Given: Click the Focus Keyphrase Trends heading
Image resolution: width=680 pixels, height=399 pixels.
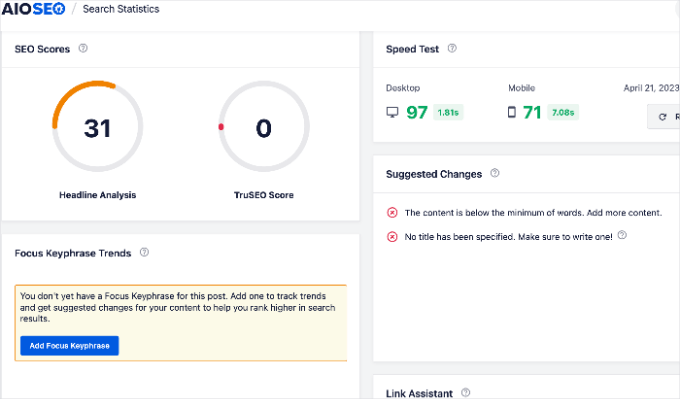Looking at the screenshot, I should coord(73,253).
